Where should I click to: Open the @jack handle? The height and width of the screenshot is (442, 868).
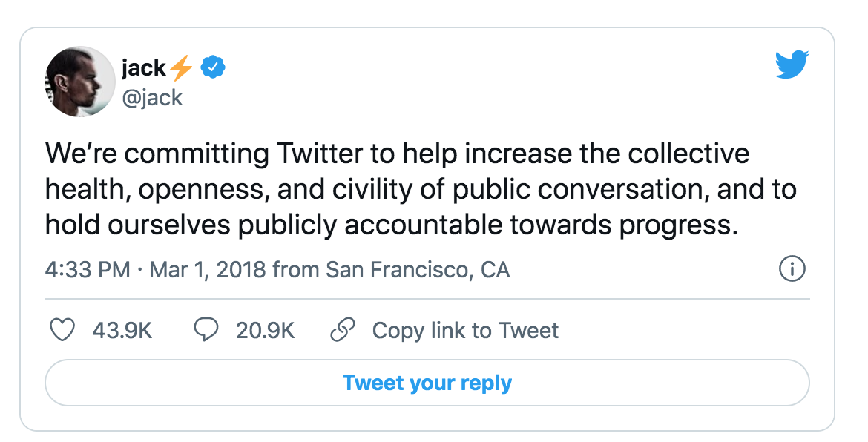151,98
